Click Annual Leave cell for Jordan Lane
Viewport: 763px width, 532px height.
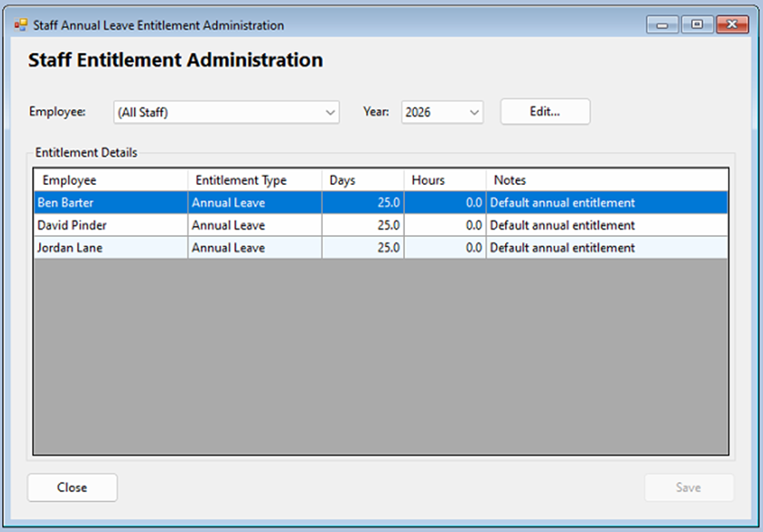click(254, 248)
